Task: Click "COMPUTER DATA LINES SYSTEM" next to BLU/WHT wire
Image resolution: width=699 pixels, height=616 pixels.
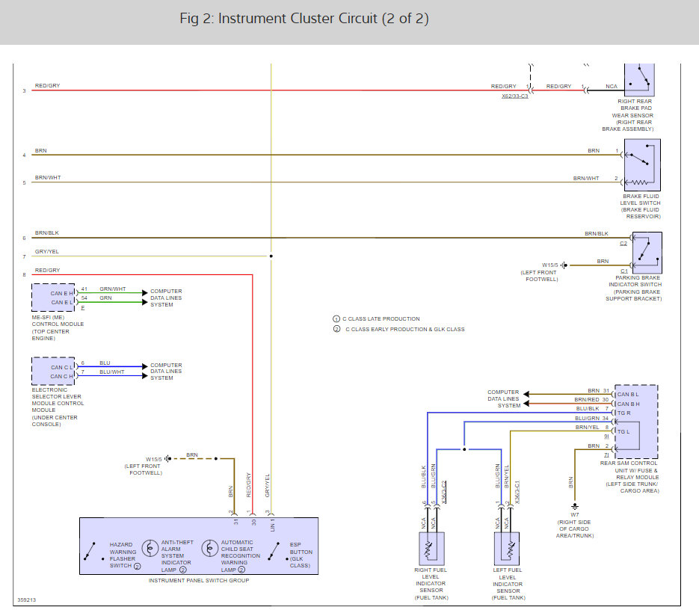Action: pos(166,372)
